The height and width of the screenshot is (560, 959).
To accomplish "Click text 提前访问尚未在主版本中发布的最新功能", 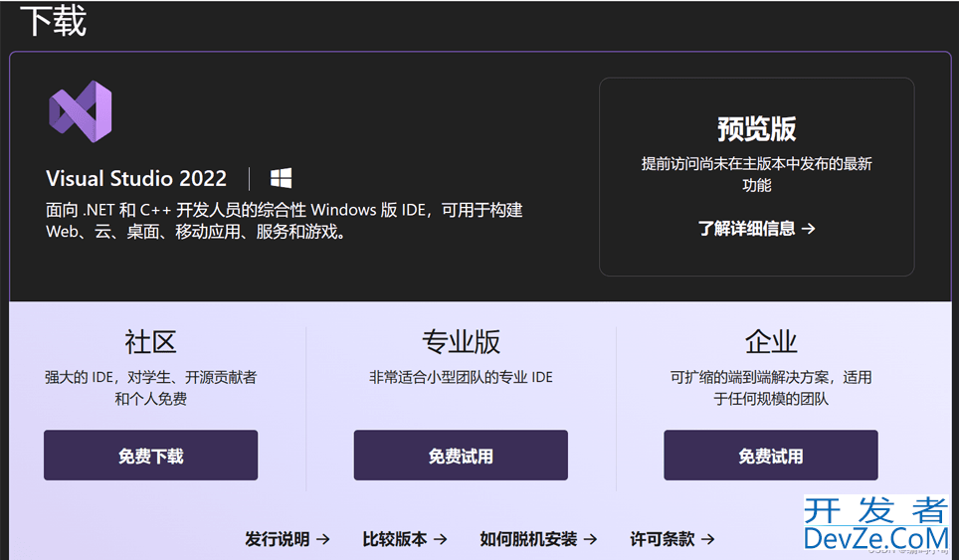I will [x=757, y=174].
